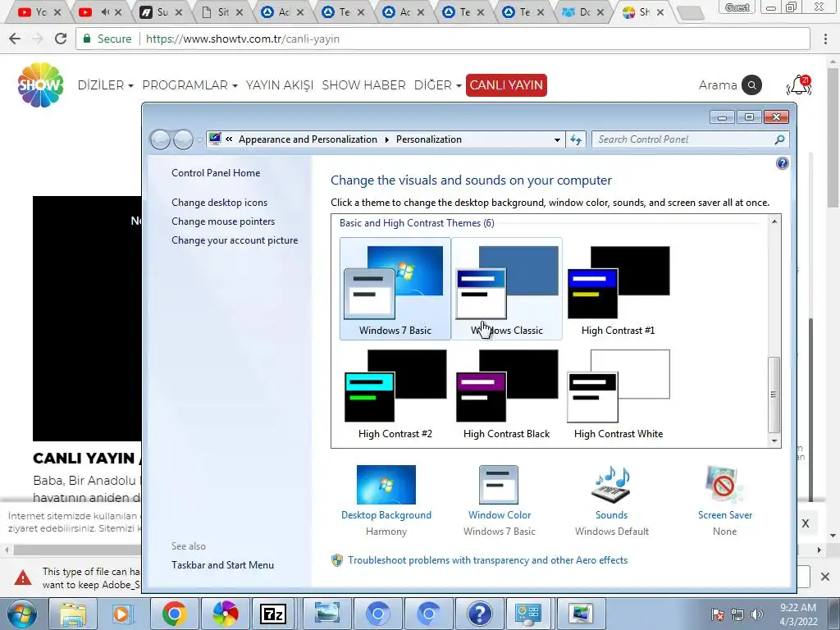
Task: Open Windows Explorer from the taskbar
Action: tap(73, 614)
